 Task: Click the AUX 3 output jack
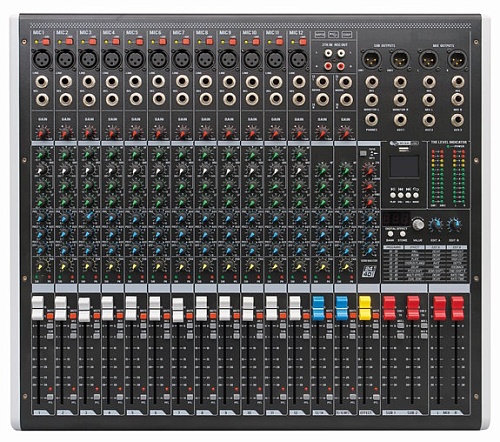coord(457,120)
